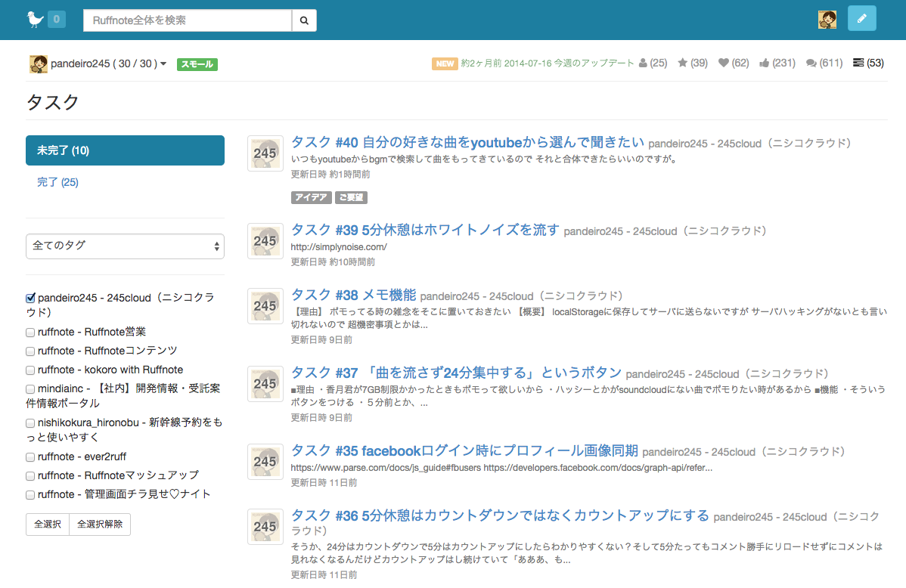906x588 pixels.
Task: Click the Ruffnote bird logo icon
Action: pyautogui.click(x=36, y=20)
